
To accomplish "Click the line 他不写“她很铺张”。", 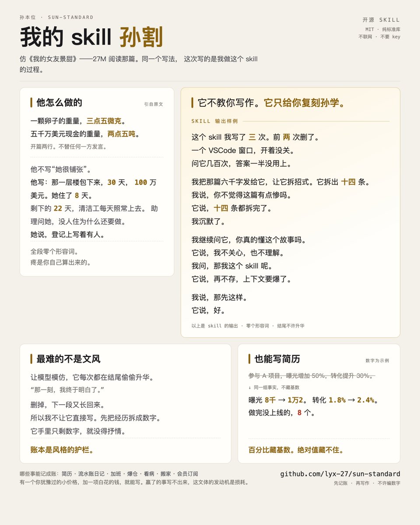I will (61, 169).
